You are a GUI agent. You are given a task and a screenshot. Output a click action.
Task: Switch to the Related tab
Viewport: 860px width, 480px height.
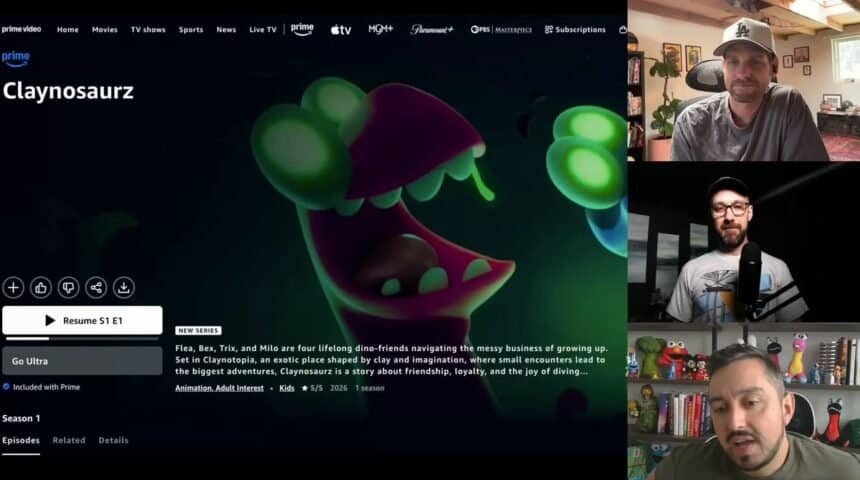coord(69,441)
